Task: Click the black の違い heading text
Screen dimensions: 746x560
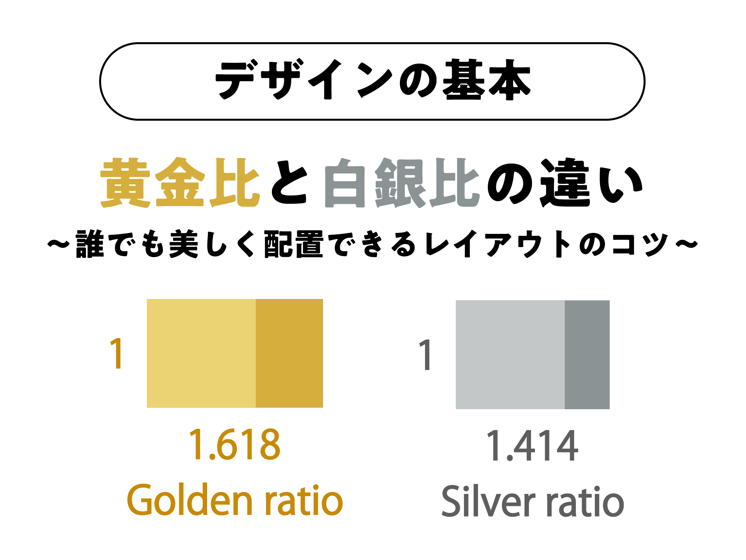Action: pos(565,183)
